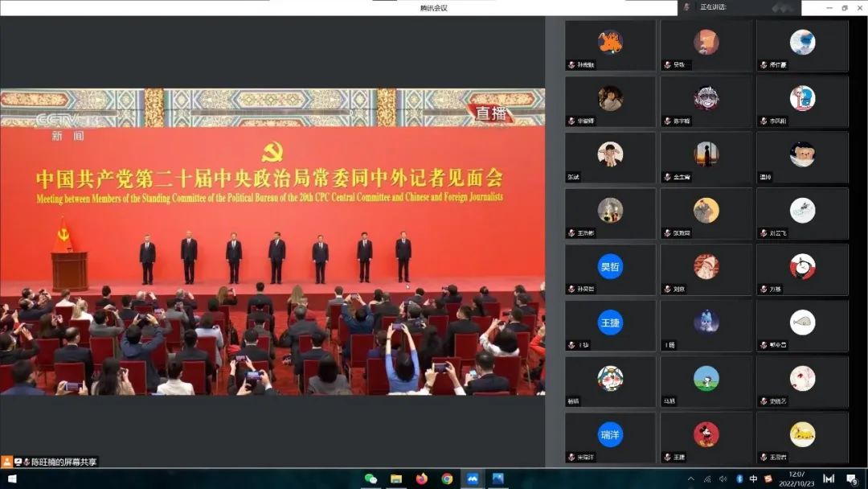Open the clock and date panel
The image size is (868, 489).
[x=797, y=479]
